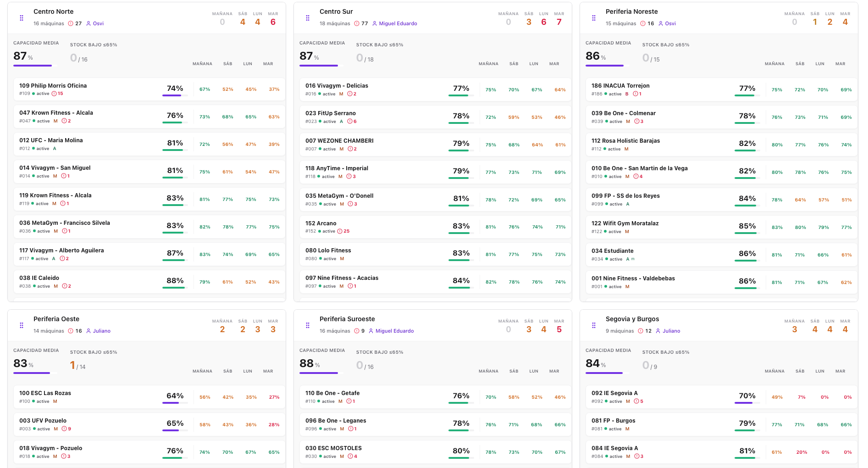Image resolution: width=868 pixels, height=468 pixels.
Task: Open the 012 UFC - Maria Molina row
Action: point(149,145)
